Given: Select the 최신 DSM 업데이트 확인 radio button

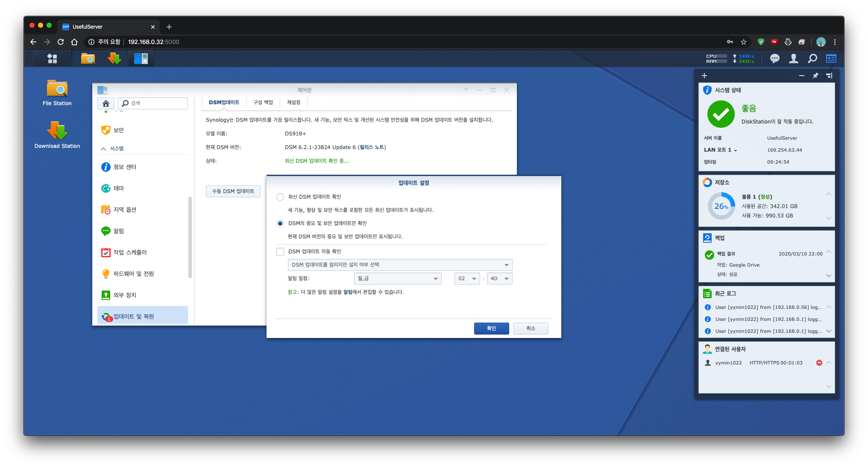Looking at the screenshot, I should click(x=280, y=197).
